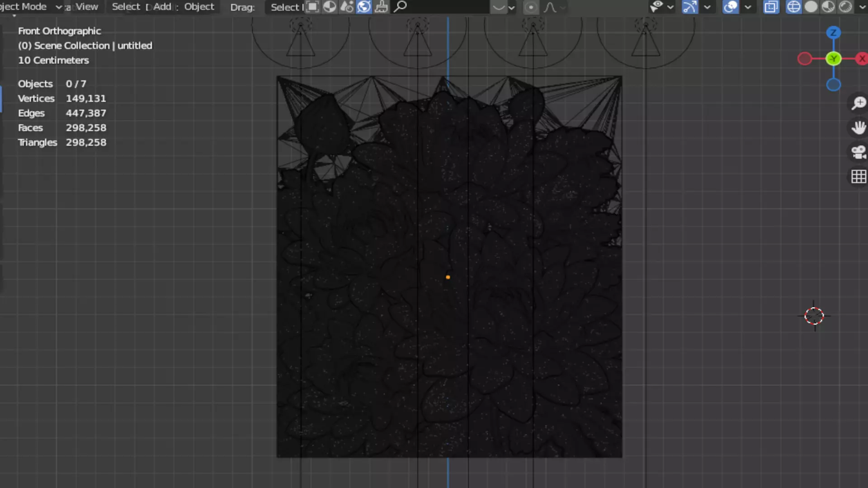Toggle viewport overlays button
Viewport: 868px width, 488px height.
pos(731,7)
